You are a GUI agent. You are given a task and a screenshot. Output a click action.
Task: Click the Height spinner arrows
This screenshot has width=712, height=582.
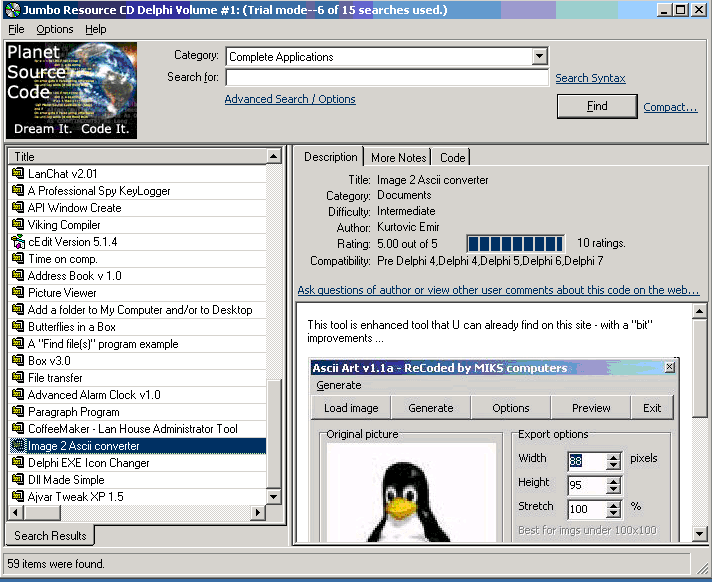coord(613,485)
